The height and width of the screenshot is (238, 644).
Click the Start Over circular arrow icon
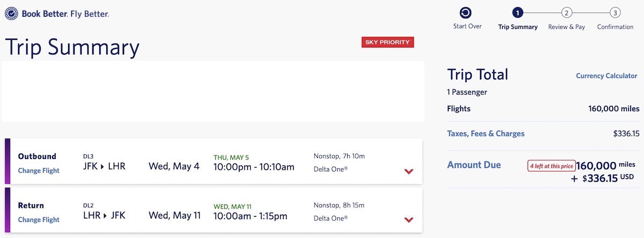click(466, 12)
